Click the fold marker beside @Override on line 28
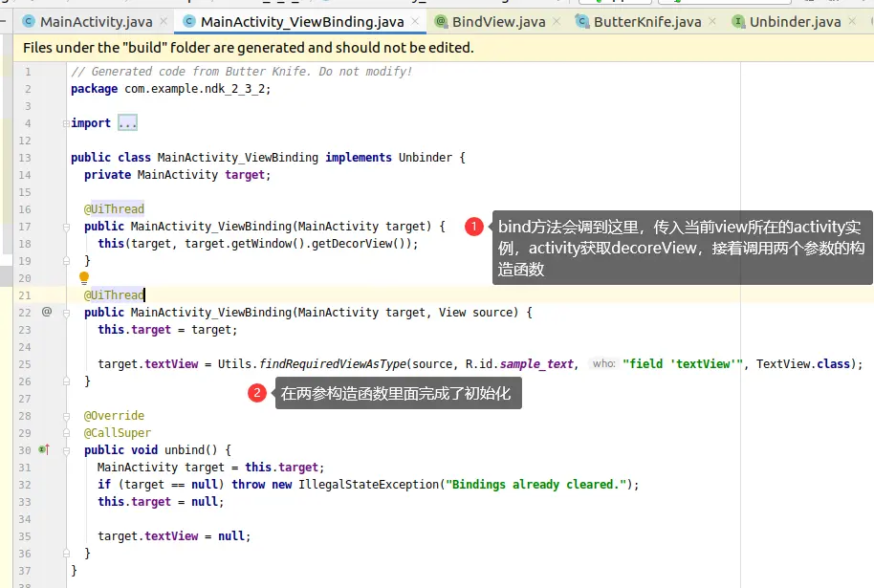Screen dimensions: 874x588 click(66, 416)
